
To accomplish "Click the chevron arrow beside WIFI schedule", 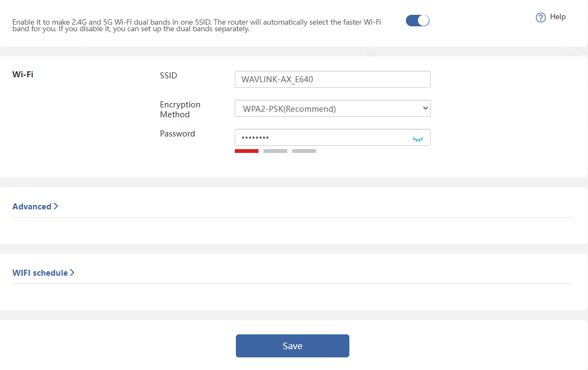I will (72, 273).
